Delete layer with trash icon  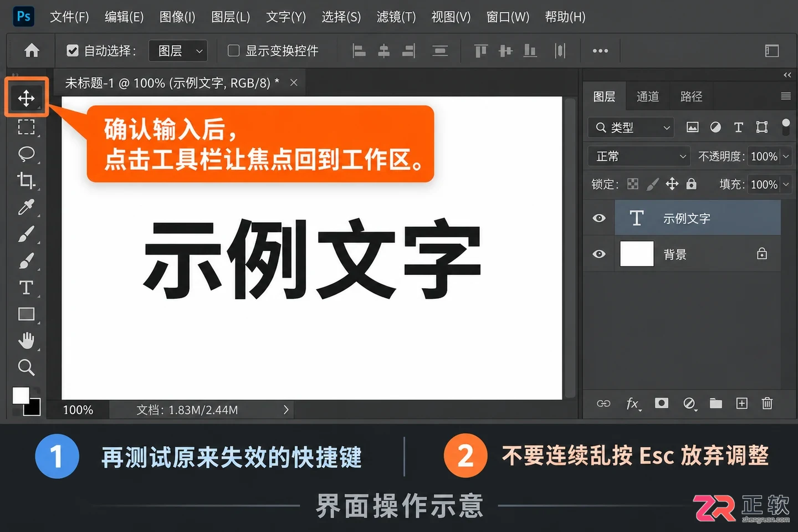pos(767,403)
